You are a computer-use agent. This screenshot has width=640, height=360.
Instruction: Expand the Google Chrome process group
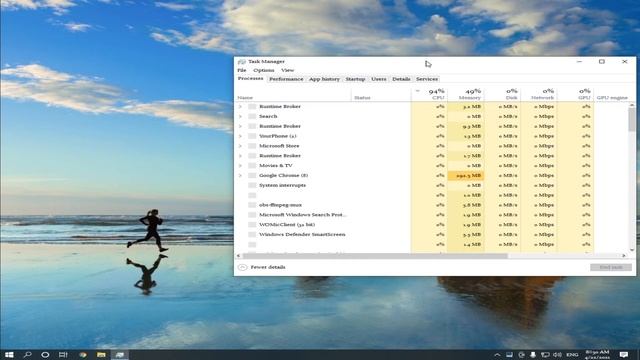tap(240, 176)
